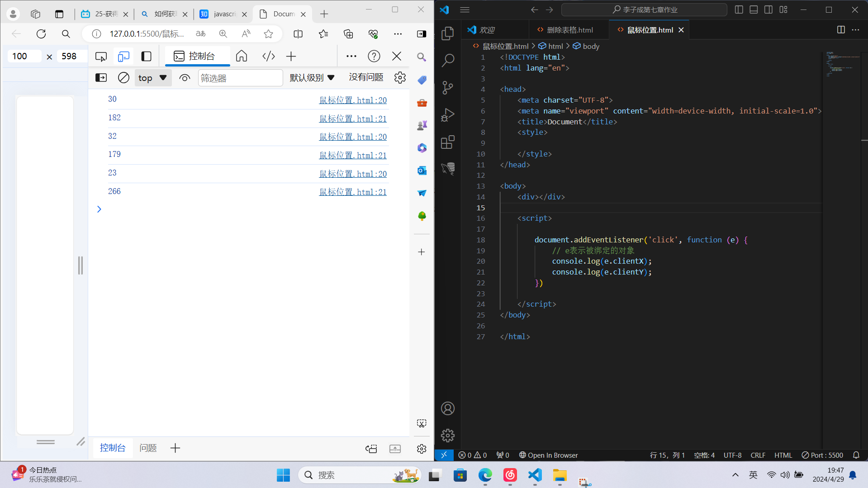Open new browser tab
Screen dimensions: 868x488
[x=324, y=14]
